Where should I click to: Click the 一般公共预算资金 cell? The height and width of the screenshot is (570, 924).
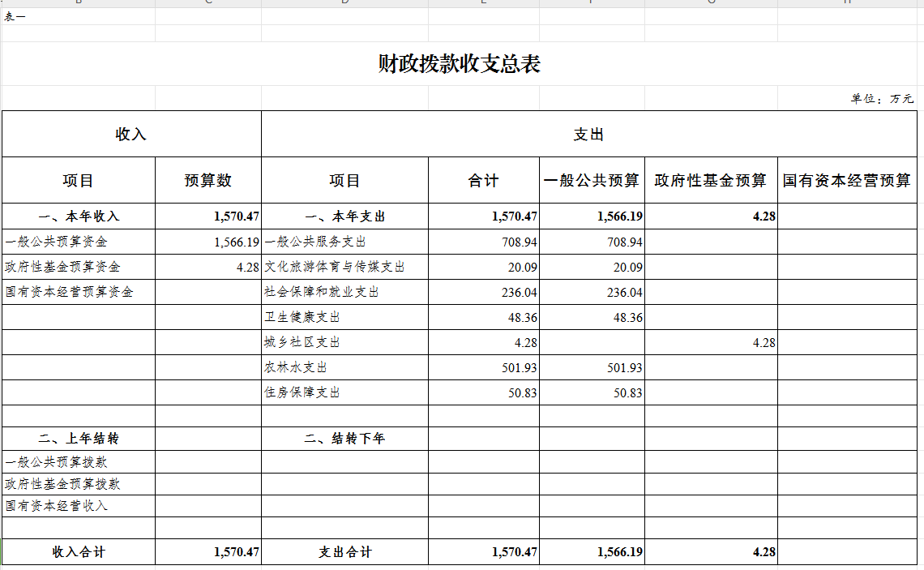click(x=79, y=242)
